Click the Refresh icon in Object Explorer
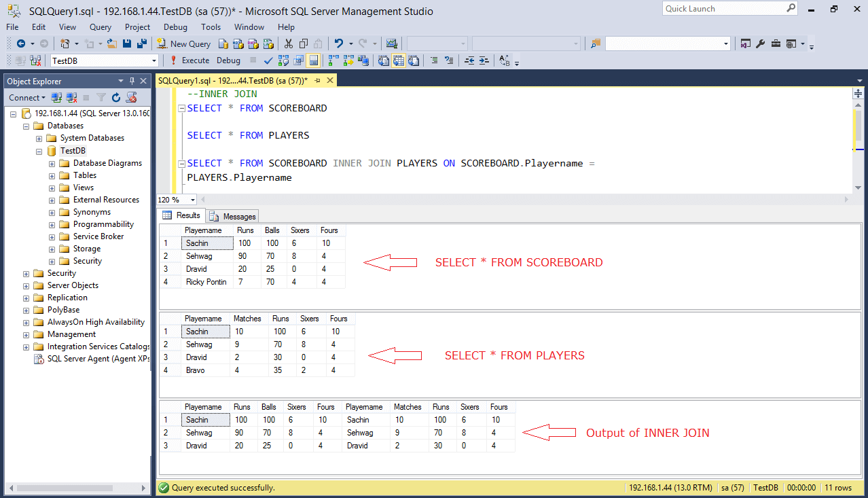 [115, 98]
